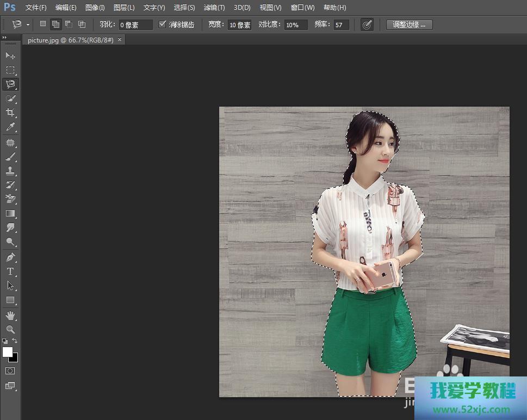Switch to the picture.jpg document tab
The image size is (527, 420).
71,40
